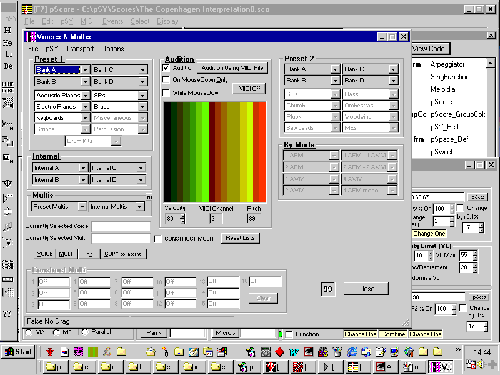Viewport: 500px width, 375px height.
Task: Select the first radio button in bottom bar
Action: [29, 332]
